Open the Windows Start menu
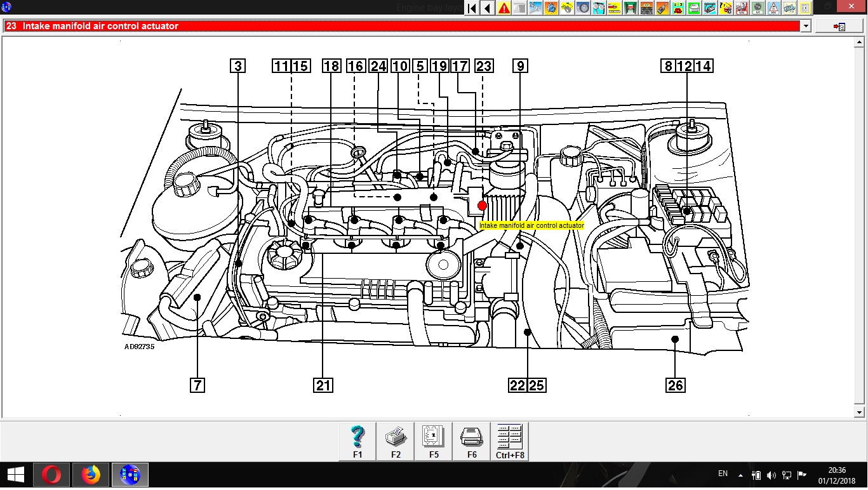 coord(15,474)
